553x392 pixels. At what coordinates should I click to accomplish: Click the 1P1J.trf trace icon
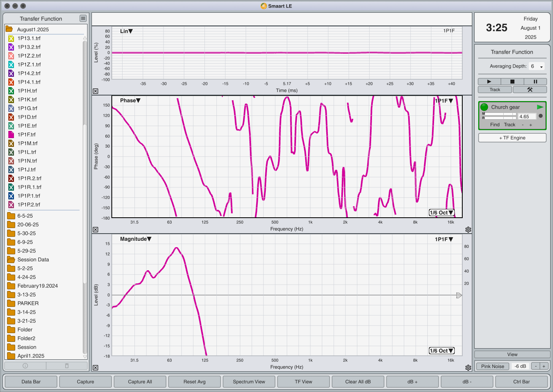pyautogui.click(x=11, y=170)
